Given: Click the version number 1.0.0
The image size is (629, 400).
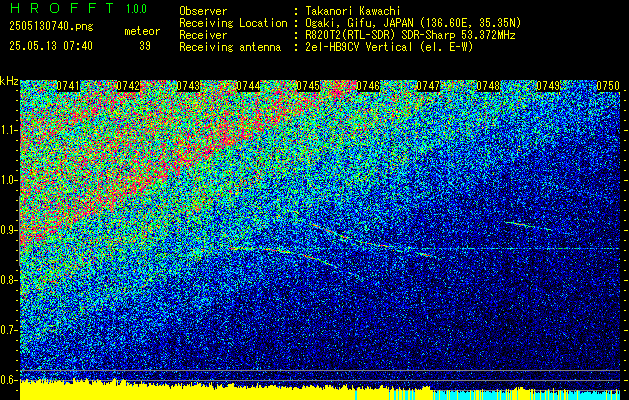Looking at the screenshot, I should (x=136, y=9).
